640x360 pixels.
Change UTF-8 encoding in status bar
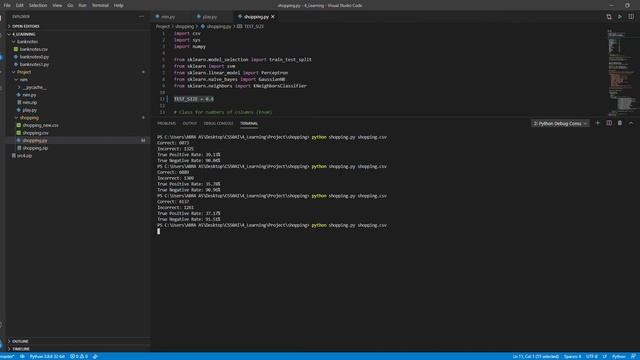coord(591,356)
